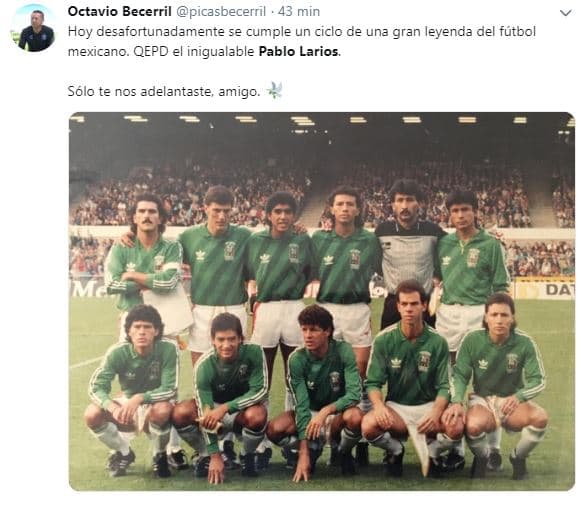Screen dimensions: 581x506
Task: Open the attached team photo
Action: (x=322, y=301)
